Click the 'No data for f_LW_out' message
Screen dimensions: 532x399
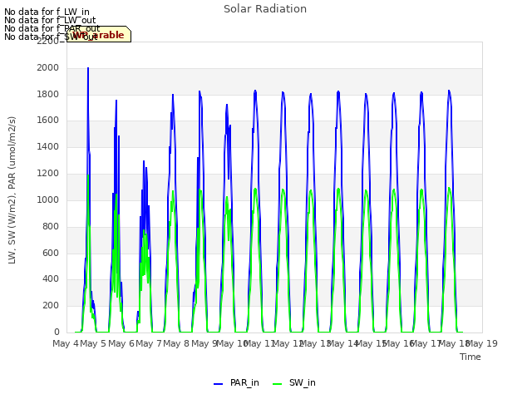click(50, 20)
